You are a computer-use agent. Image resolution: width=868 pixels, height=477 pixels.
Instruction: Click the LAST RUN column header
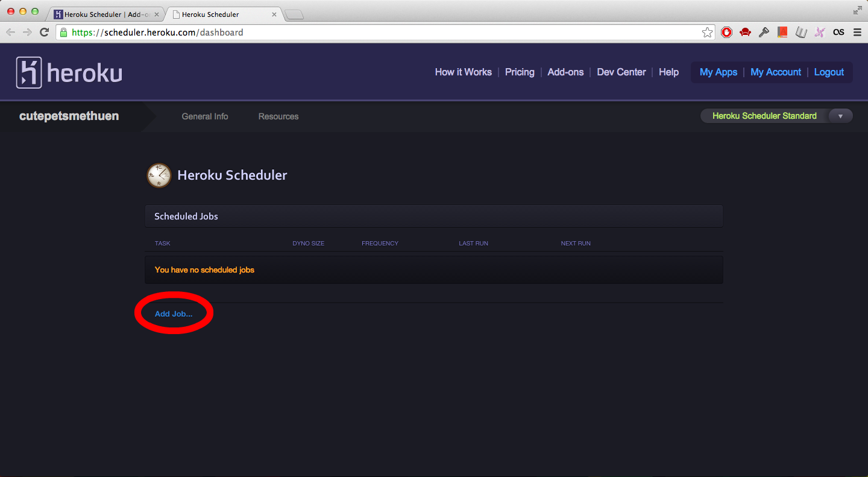(473, 243)
